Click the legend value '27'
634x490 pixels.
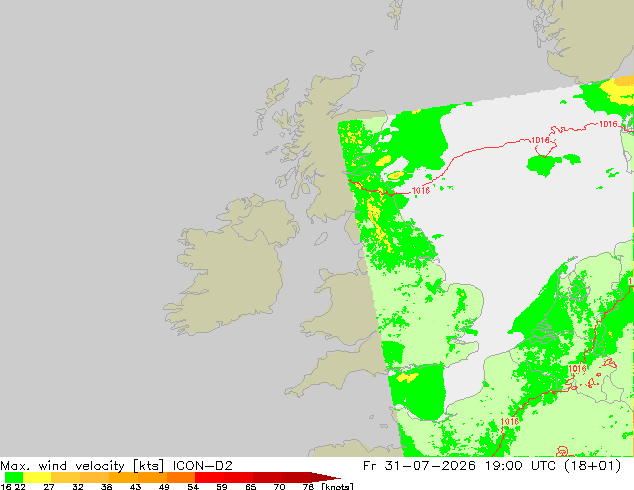click(49, 486)
